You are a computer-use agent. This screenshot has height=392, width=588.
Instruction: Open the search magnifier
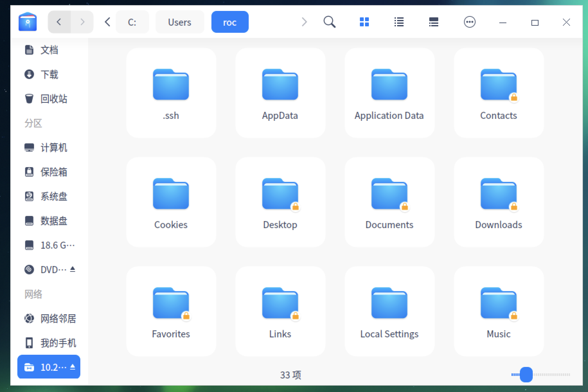[x=329, y=22]
